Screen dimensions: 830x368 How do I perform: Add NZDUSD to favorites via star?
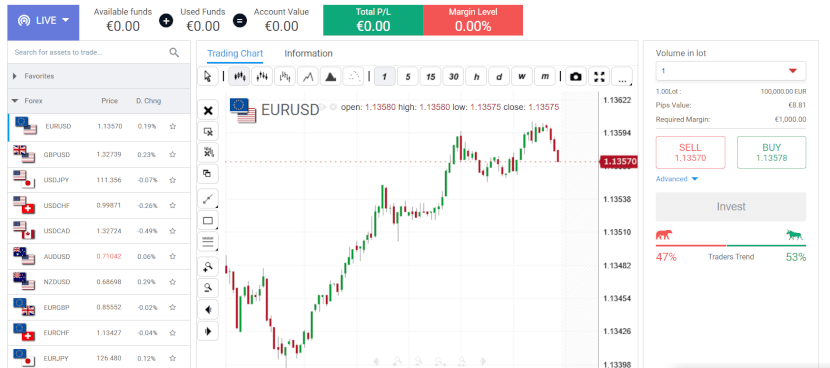pyautogui.click(x=173, y=282)
